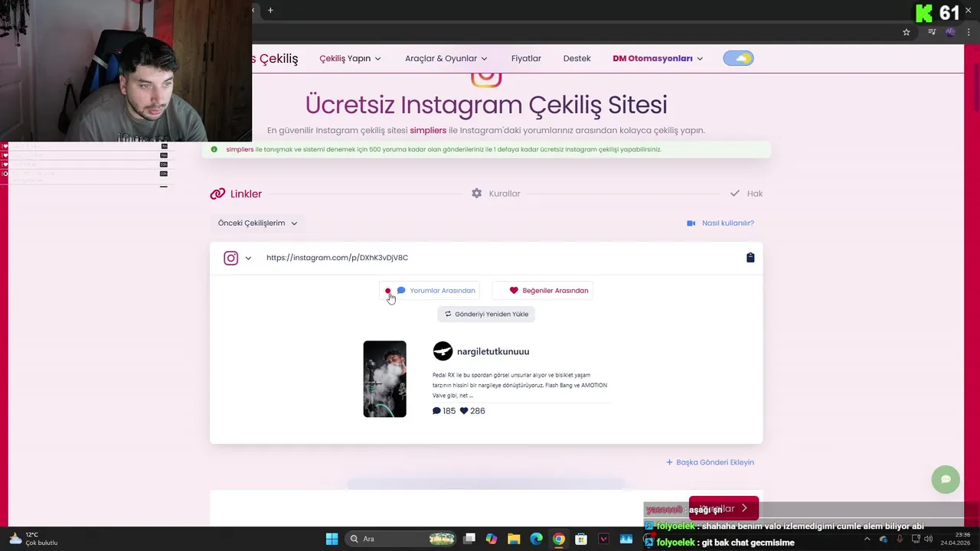
Task: Open the green live chat bubble
Action: tap(946, 479)
